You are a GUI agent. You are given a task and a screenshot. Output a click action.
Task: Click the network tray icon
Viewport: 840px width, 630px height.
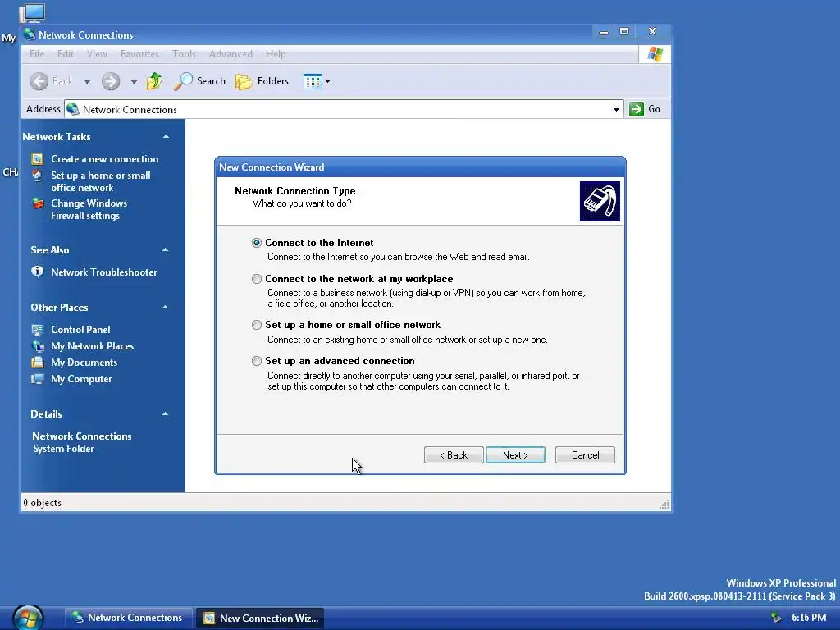(776, 618)
